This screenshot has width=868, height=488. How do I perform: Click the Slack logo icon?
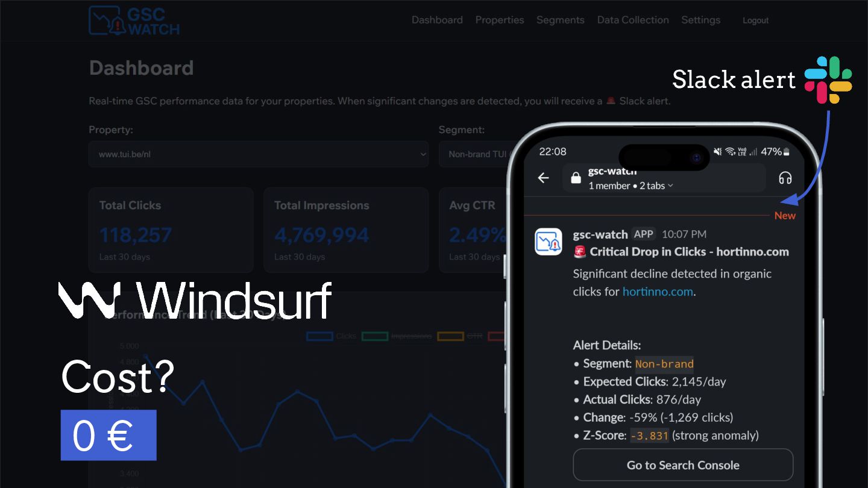click(828, 80)
